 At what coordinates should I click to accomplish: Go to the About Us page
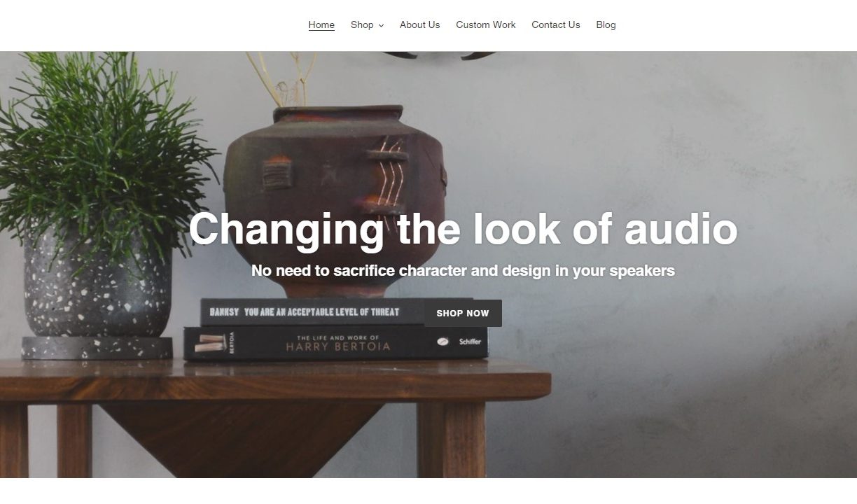pos(419,24)
